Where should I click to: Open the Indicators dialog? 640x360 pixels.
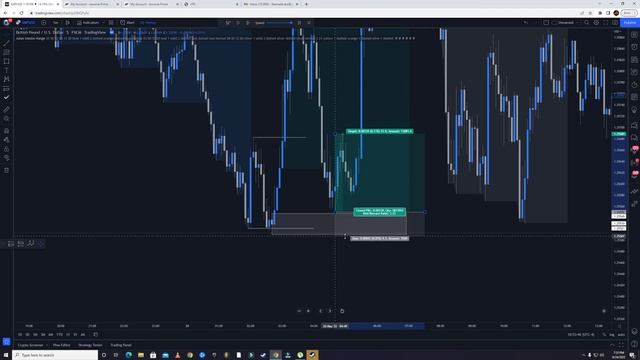pyautogui.click(x=88, y=22)
